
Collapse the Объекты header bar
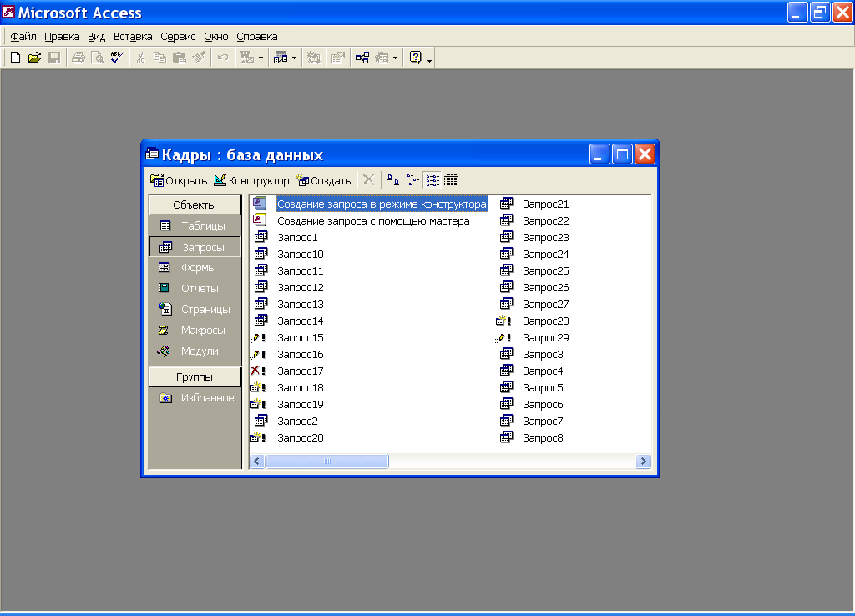[195, 205]
